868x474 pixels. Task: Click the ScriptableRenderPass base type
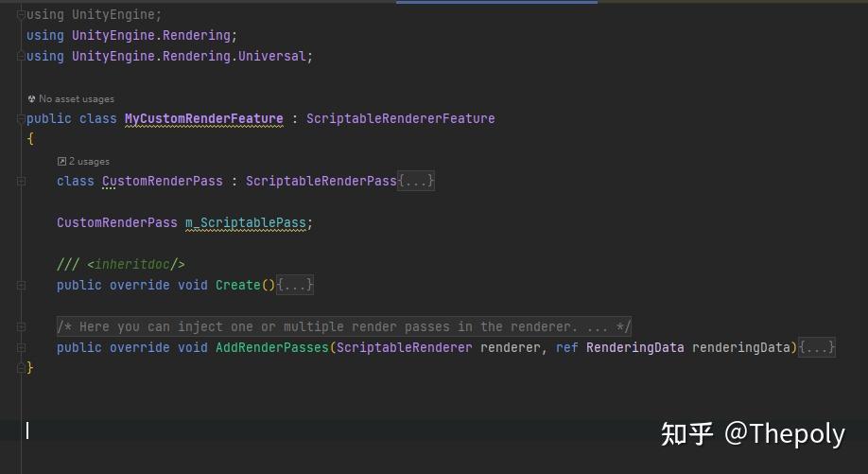tap(321, 181)
